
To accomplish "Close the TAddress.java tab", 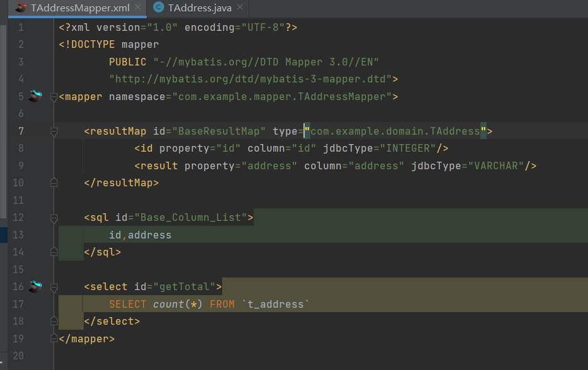I will (x=240, y=7).
